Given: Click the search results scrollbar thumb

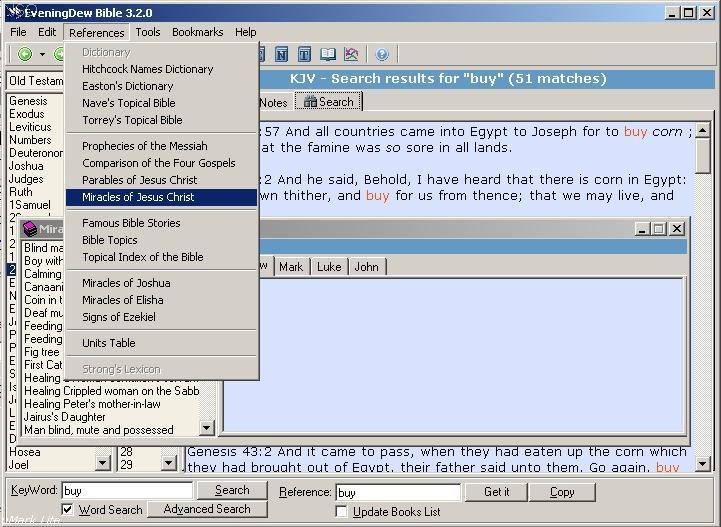Looking at the screenshot, I should 702,156.
